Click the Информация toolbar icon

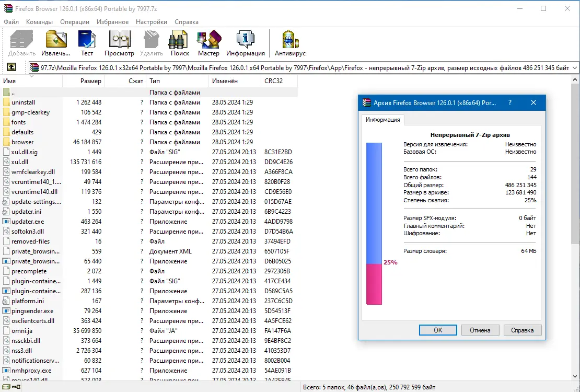(x=246, y=43)
